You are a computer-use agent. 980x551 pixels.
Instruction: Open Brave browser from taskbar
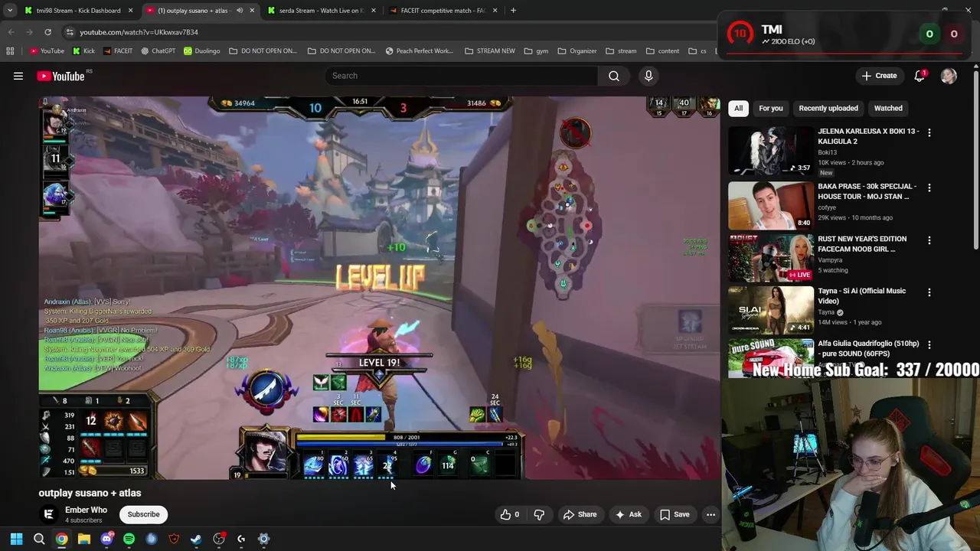click(x=174, y=539)
